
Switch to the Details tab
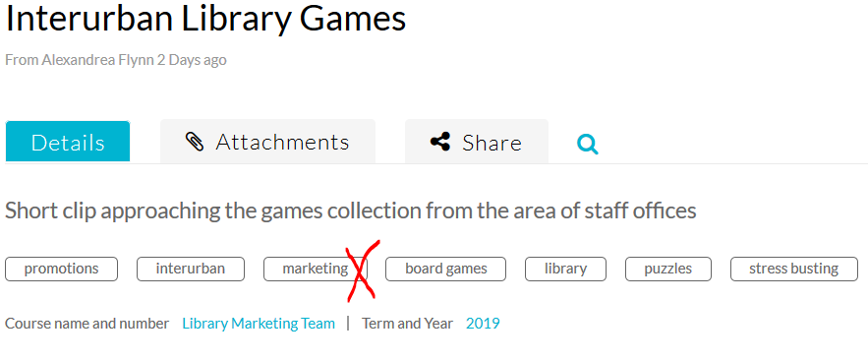68,142
